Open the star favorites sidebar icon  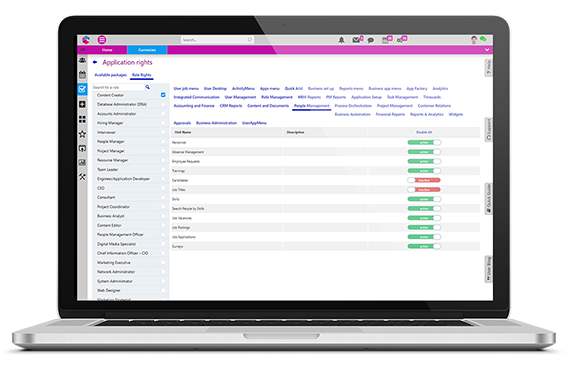(x=83, y=134)
